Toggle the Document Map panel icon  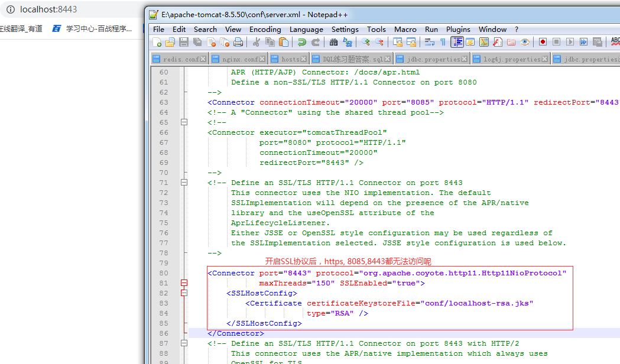click(x=484, y=42)
